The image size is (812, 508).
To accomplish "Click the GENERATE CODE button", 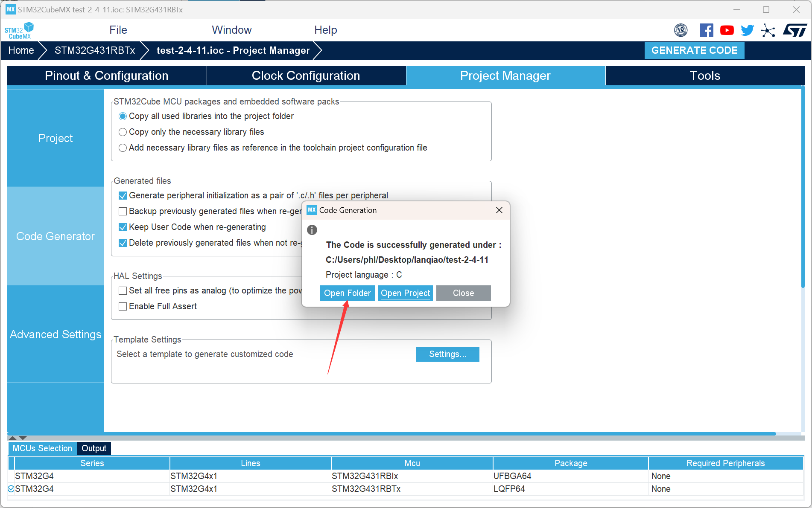I will click(695, 50).
